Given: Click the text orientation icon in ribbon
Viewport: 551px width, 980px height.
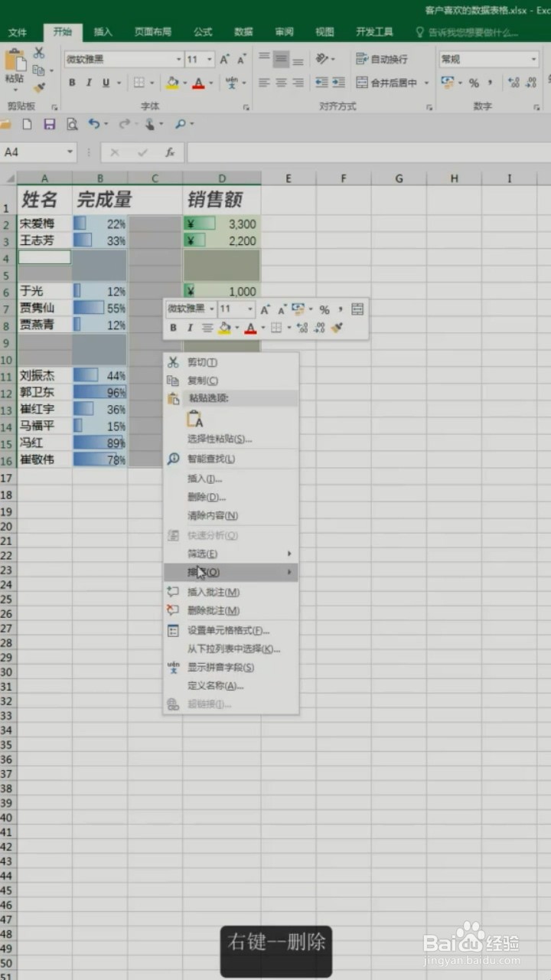Looking at the screenshot, I should (x=323, y=59).
